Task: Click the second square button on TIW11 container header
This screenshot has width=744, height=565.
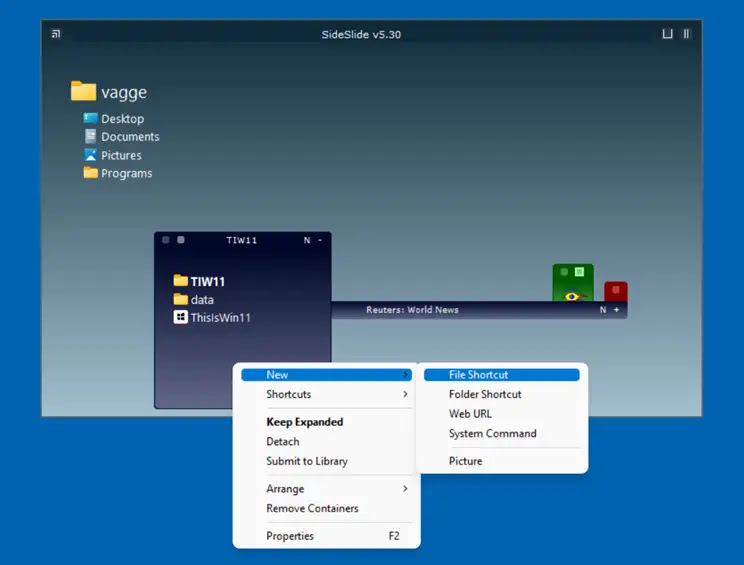Action: pos(181,240)
